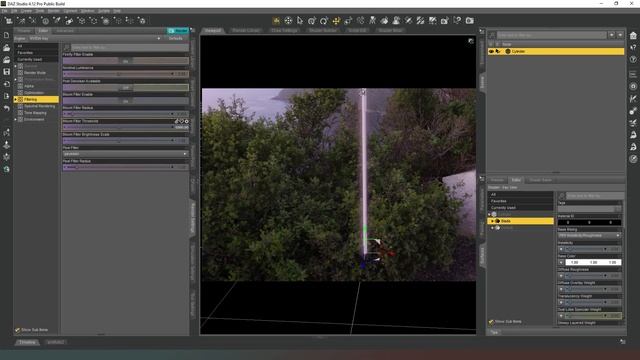Click the teal Render button

pos(178,31)
